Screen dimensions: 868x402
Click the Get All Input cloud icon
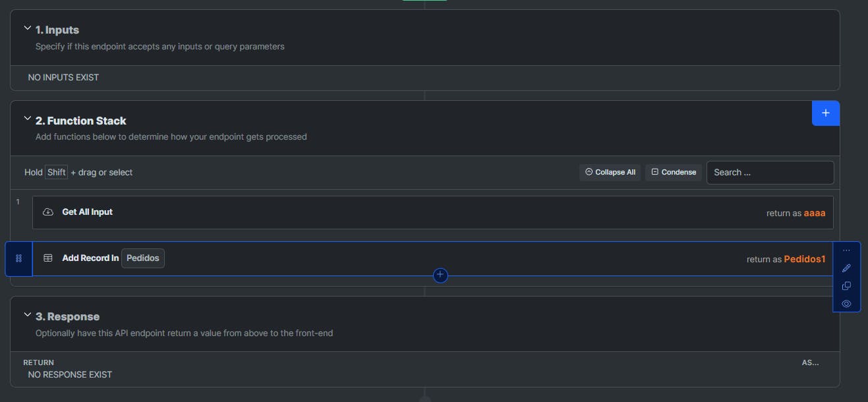48,212
